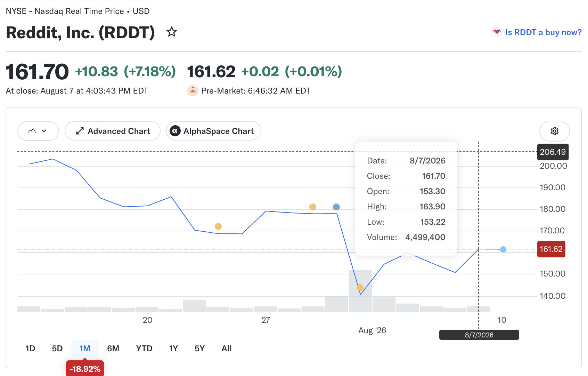Click the pre-market +0.02 (+0.01%) change
Viewport: 588px width, 376px height.
tap(292, 72)
